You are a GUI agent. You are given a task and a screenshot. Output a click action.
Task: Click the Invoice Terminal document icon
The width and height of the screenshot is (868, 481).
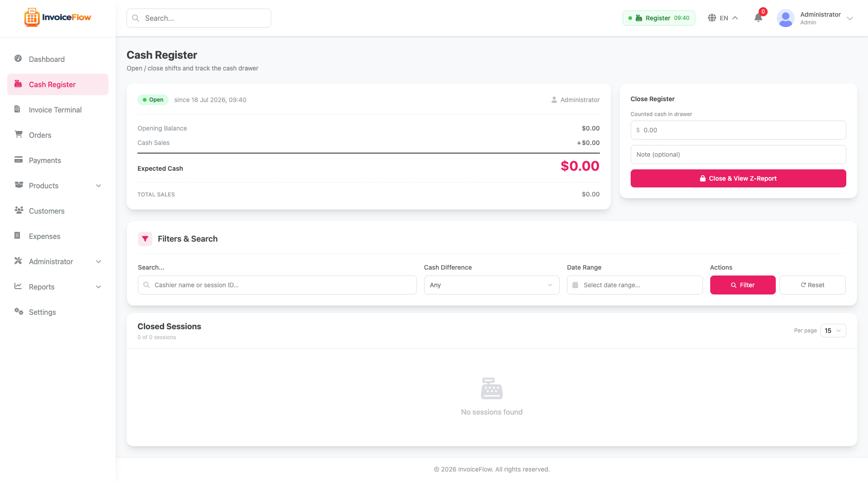coord(17,109)
